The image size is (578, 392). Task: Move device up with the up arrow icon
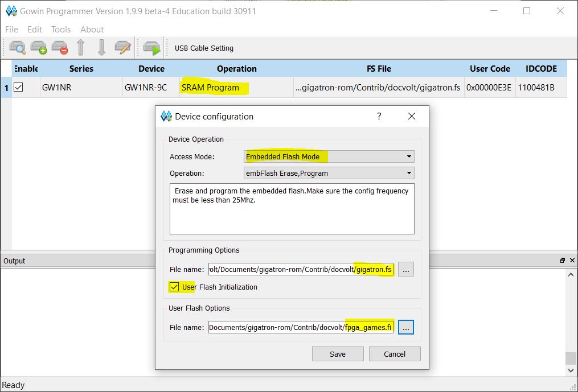[81, 48]
